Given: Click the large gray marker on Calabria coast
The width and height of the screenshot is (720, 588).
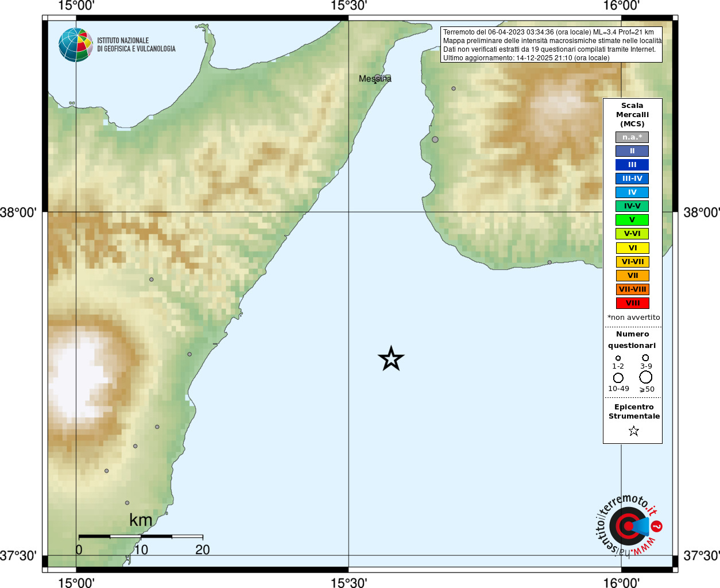Looking at the screenshot, I should (435, 140).
